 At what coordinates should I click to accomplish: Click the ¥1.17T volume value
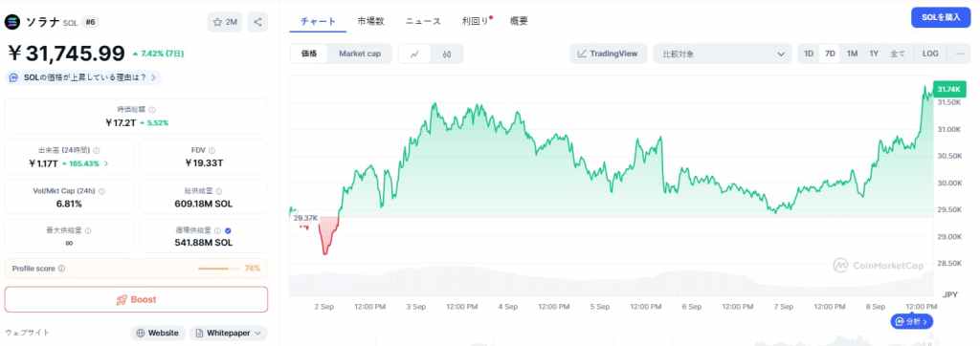pyautogui.click(x=43, y=163)
